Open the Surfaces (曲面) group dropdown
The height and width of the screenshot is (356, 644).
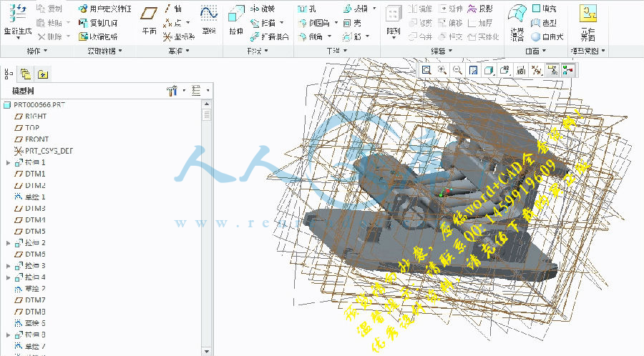click(536, 51)
